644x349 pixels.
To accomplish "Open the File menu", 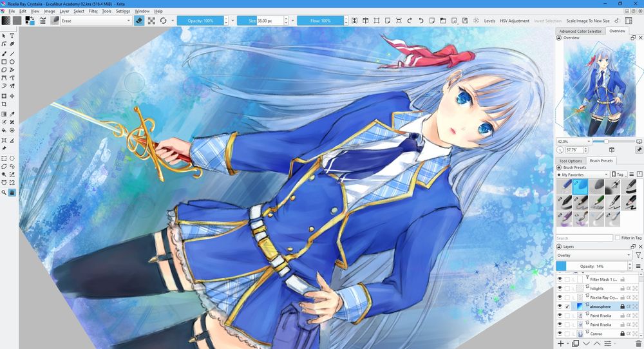I will point(12,11).
